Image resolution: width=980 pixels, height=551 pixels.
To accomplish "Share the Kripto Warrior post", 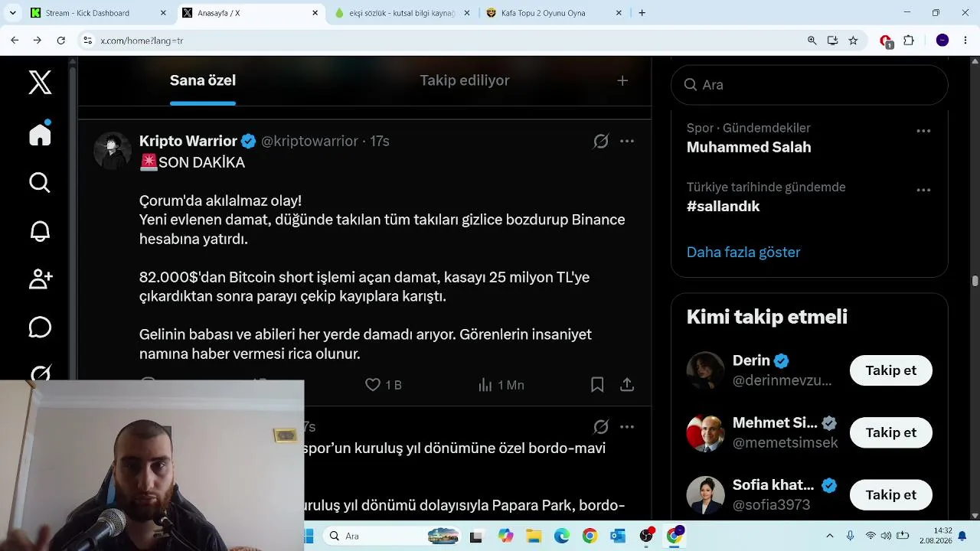I will click(x=627, y=385).
